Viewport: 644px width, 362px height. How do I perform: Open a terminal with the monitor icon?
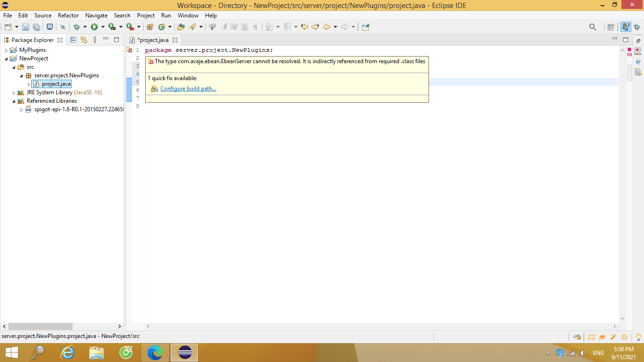(50, 27)
